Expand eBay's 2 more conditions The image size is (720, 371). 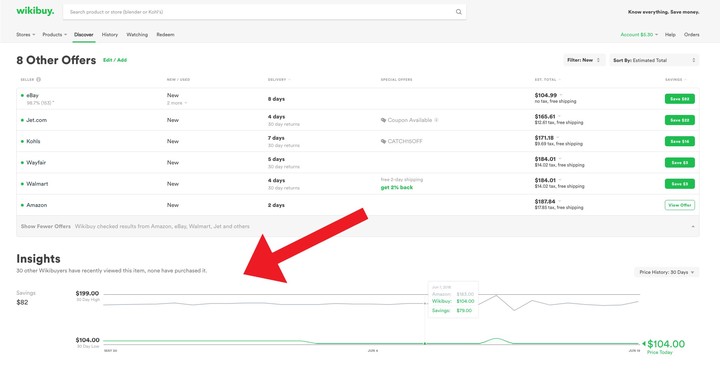[x=177, y=103]
